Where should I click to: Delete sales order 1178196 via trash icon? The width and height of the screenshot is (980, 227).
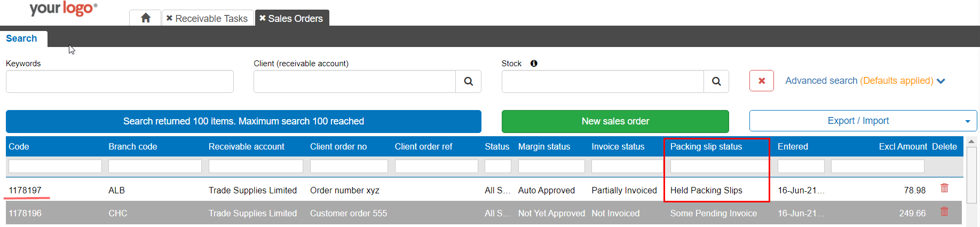click(x=944, y=212)
